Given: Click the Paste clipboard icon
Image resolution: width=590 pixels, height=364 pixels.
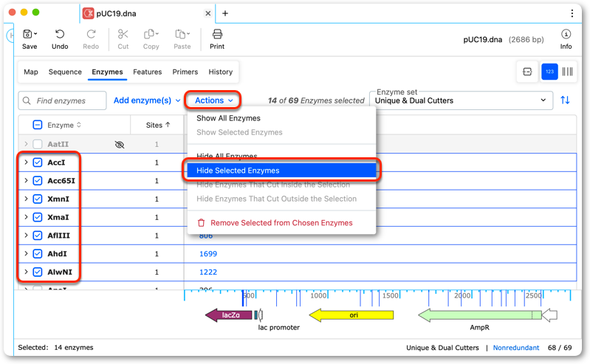Looking at the screenshot, I should coord(181,34).
